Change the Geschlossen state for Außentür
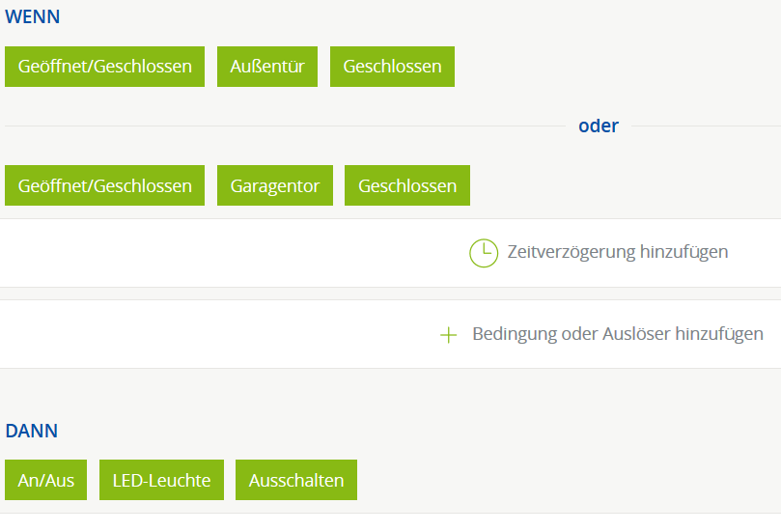This screenshot has height=532, width=781. point(392,67)
